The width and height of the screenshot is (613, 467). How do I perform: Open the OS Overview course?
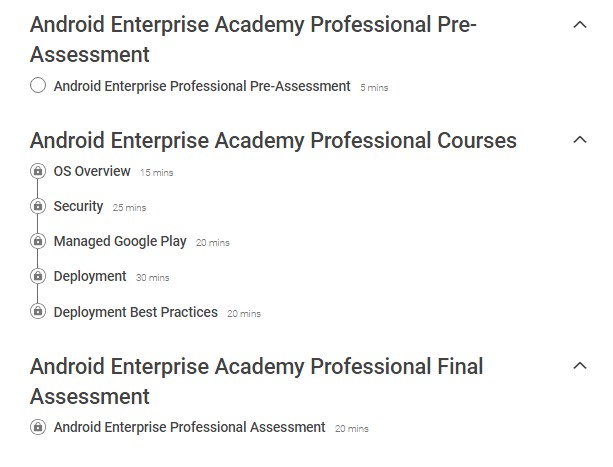pyautogui.click(x=92, y=171)
